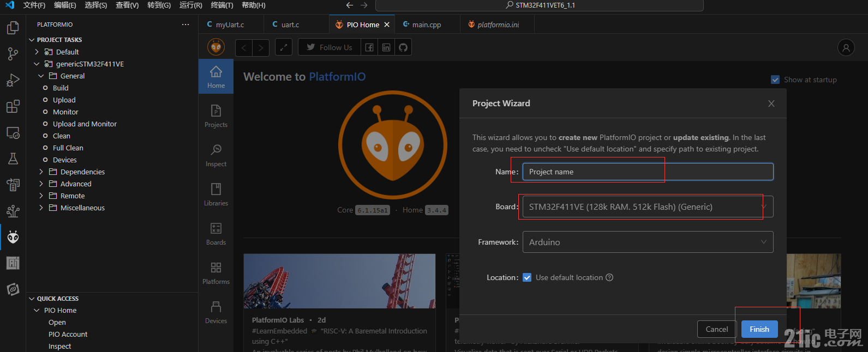Close the PIO Home tab
Viewport: 868px width, 352px height.
point(387,25)
